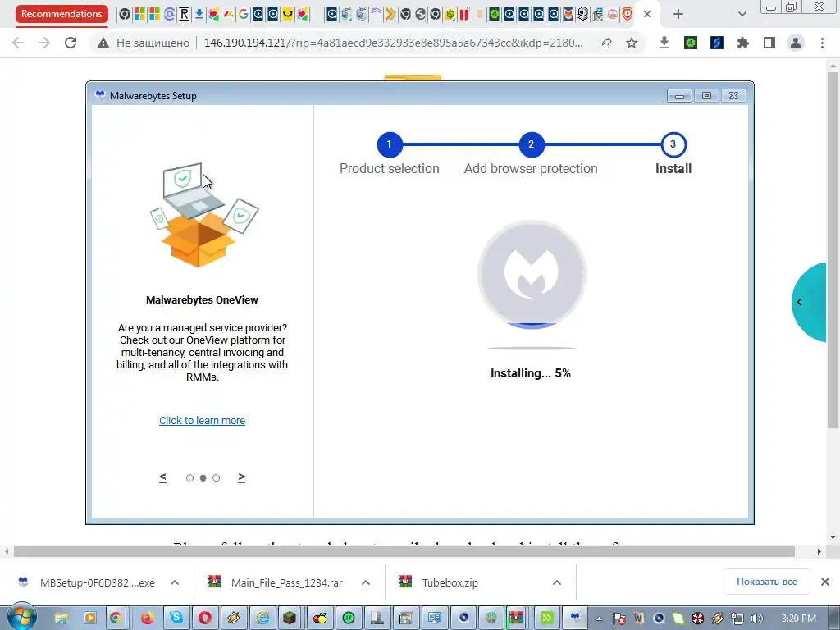
Task: Click the address bar URL
Action: [394, 43]
